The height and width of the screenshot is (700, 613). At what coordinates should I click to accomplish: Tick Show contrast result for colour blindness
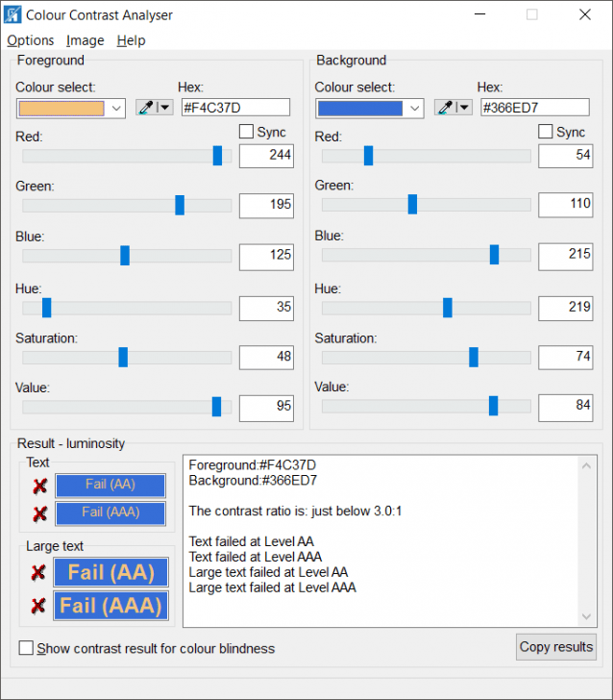coord(26,648)
